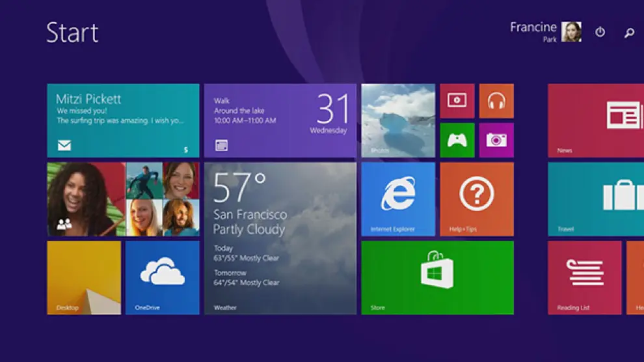
Task: Open the Travel suitcase tile
Action: click(x=596, y=199)
